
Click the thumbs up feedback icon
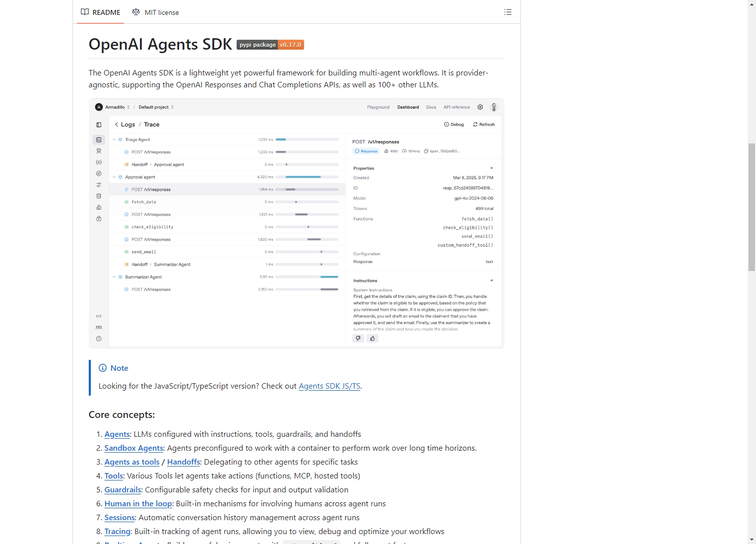click(x=373, y=339)
